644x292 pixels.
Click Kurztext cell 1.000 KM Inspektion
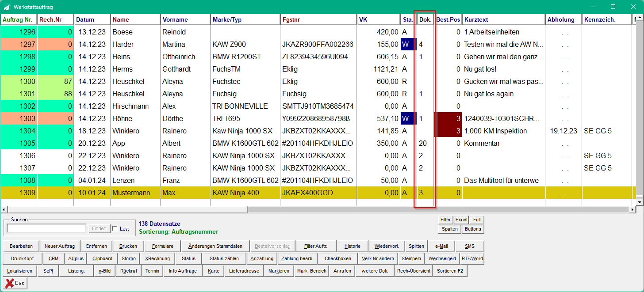click(x=504, y=131)
